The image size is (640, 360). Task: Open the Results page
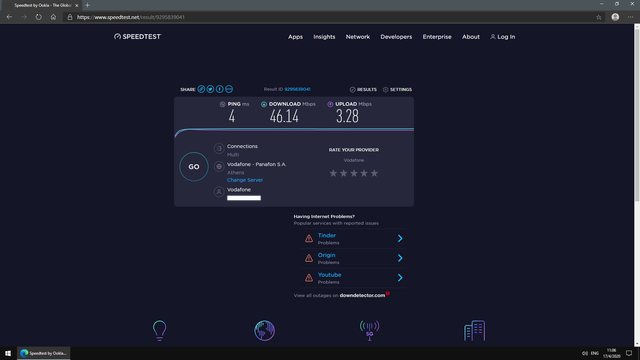[363, 89]
